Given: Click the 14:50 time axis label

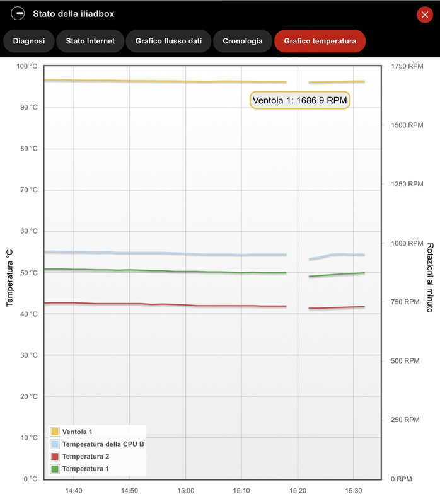Looking at the screenshot, I should tap(129, 491).
